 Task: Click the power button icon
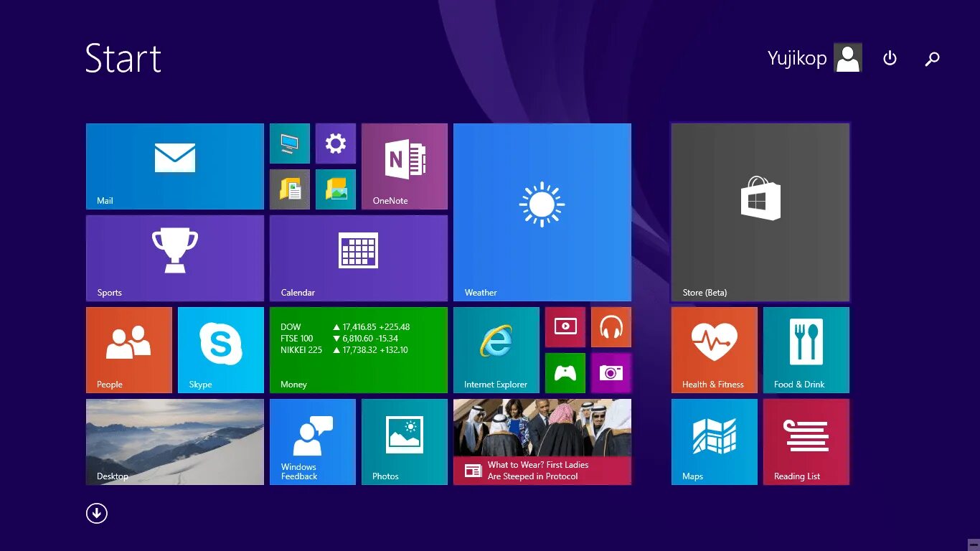(890, 58)
